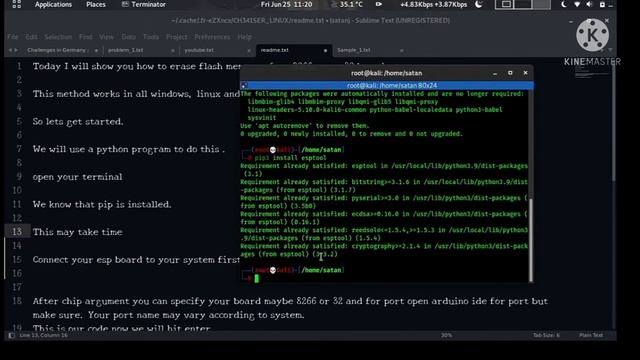Click tab navigation arrows in Sublime
Image resolution: width=640 pixels, height=360 pixels.
[13, 50]
